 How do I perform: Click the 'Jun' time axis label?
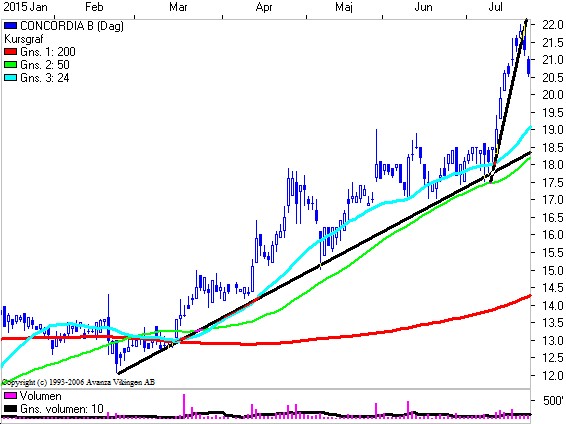423,7
